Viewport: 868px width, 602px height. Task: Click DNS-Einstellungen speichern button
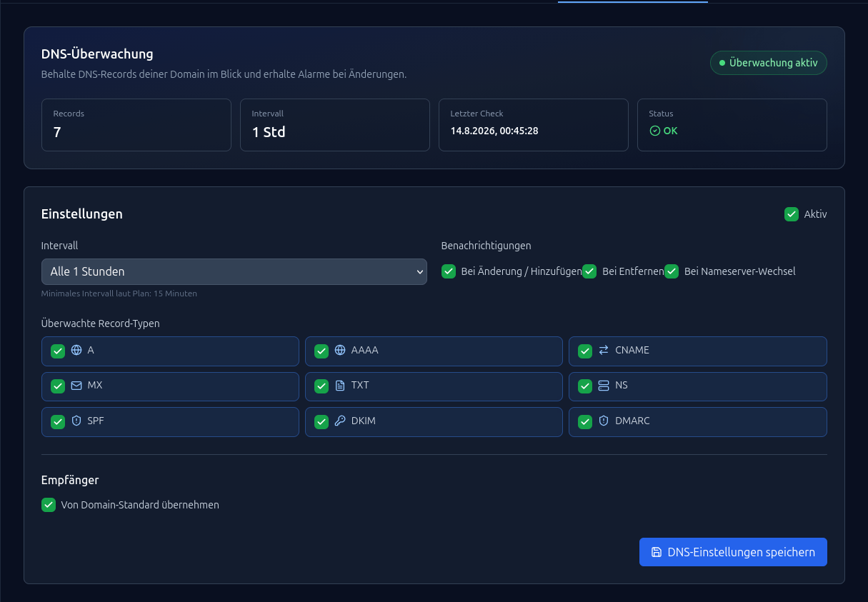click(733, 552)
